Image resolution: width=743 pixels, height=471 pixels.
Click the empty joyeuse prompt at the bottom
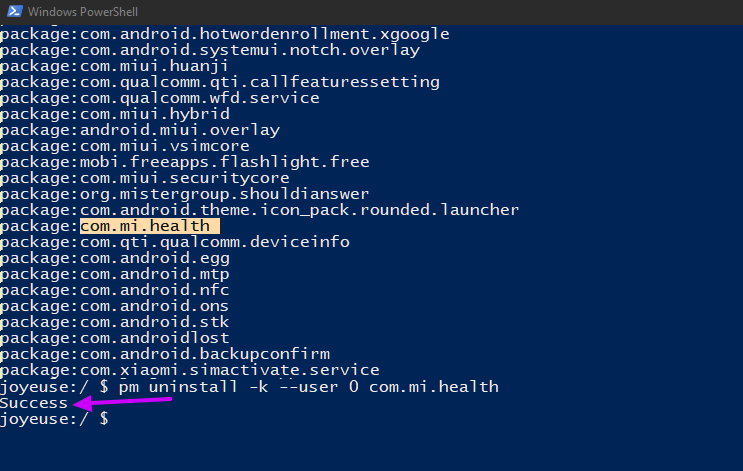[54, 419]
